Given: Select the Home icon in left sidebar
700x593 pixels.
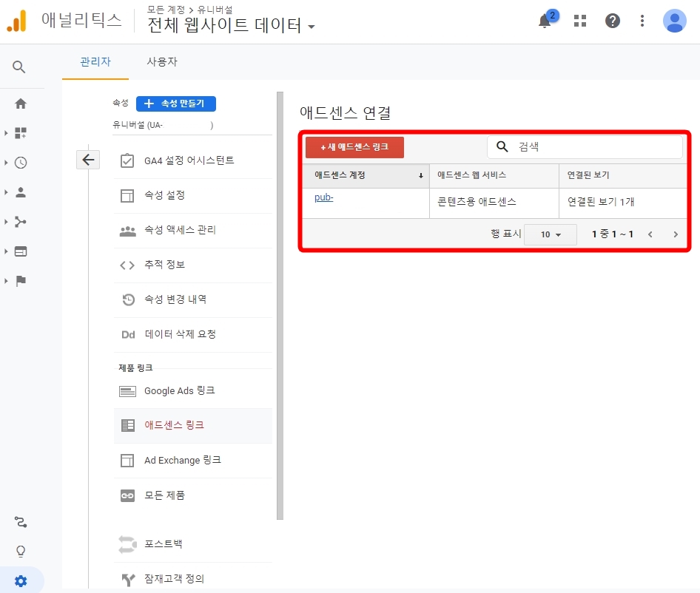Looking at the screenshot, I should pyautogui.click(x=20, y=104).
